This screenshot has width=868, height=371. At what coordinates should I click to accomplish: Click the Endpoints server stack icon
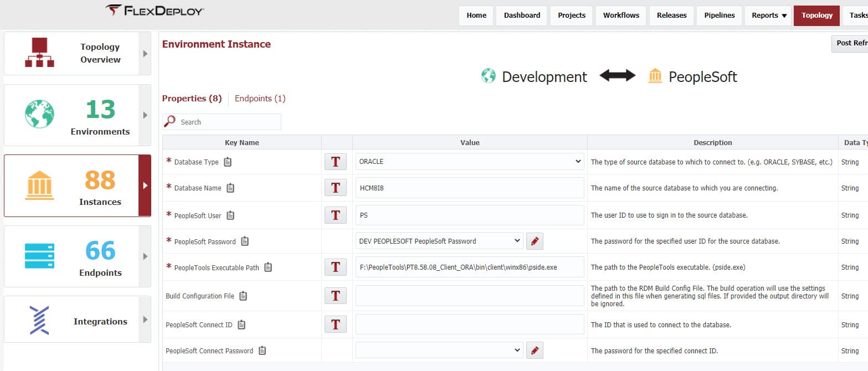(39, 256)
